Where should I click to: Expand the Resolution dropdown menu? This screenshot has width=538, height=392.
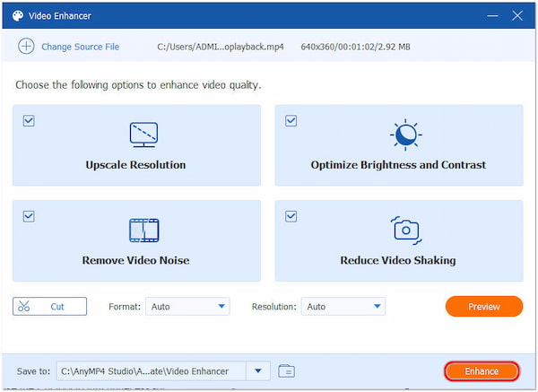coord(343,307)
